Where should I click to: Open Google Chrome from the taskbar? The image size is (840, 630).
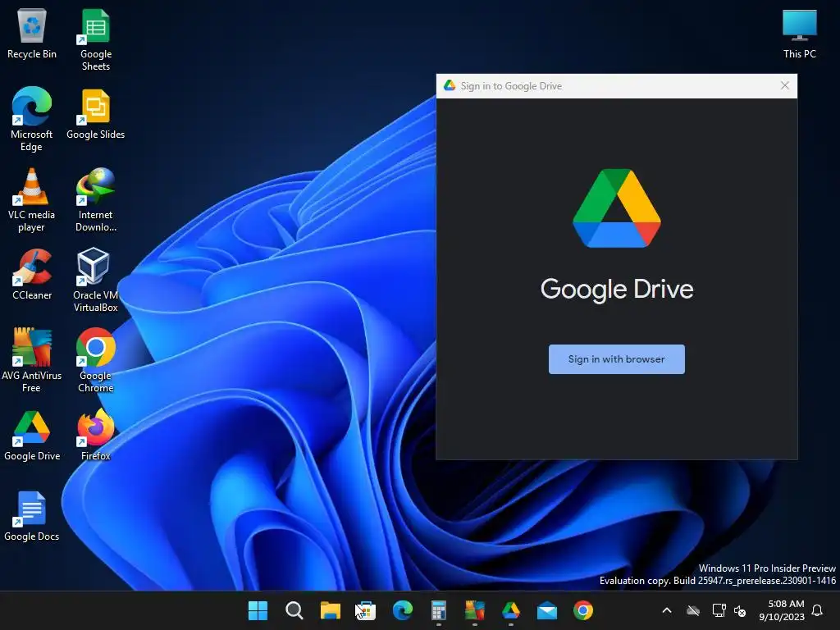tap(583, 610)
